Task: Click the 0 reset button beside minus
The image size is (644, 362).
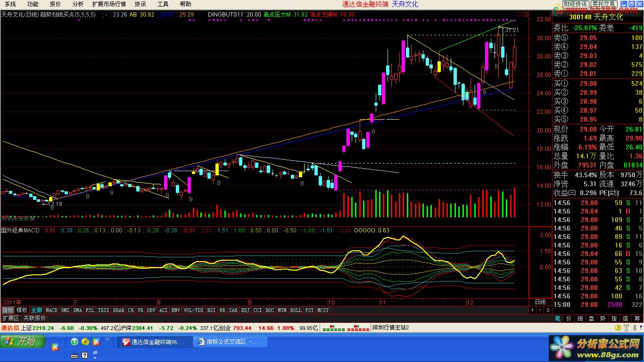Action: [x=548, y=310]
